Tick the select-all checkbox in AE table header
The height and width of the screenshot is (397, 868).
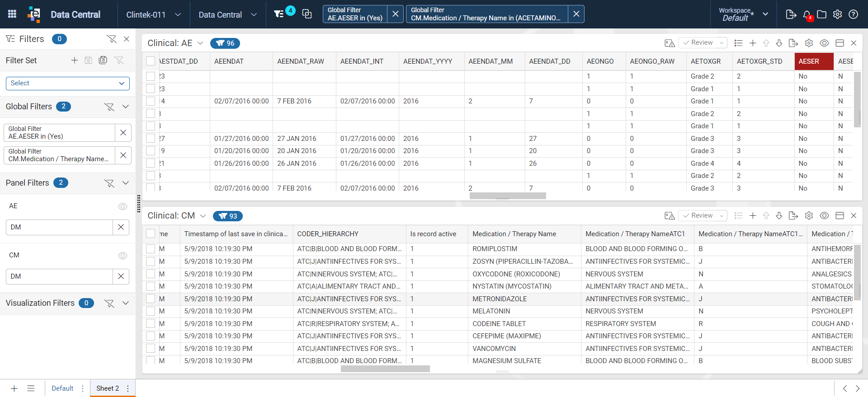click(151, 61)
